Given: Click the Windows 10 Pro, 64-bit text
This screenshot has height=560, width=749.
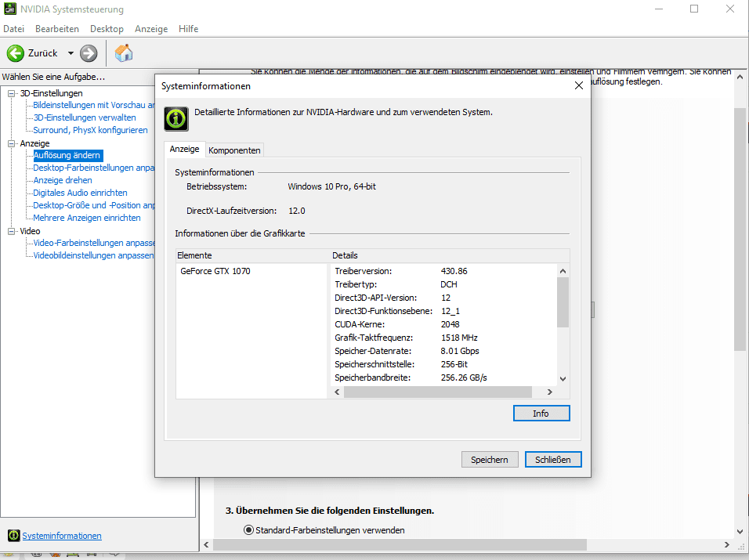Looking at the screenshot, I should tap(331, 186).
